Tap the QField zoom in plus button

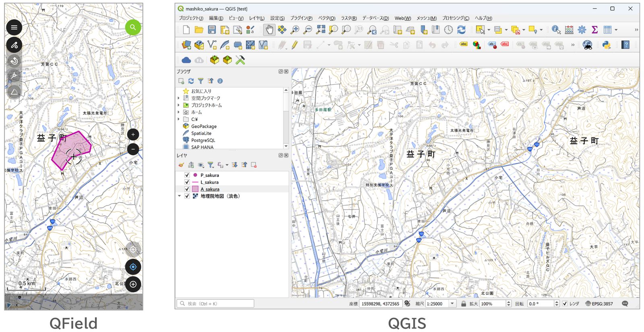[x=133, y=135]
